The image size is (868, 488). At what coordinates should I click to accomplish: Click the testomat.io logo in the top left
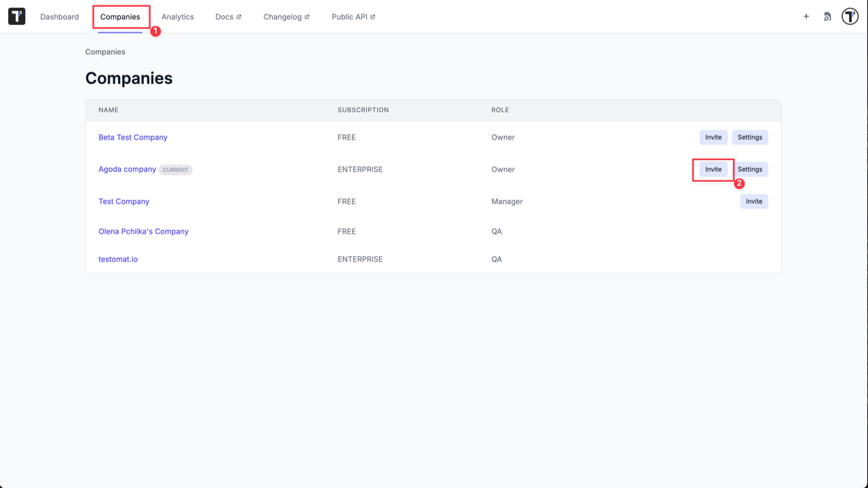click(16, 16)
